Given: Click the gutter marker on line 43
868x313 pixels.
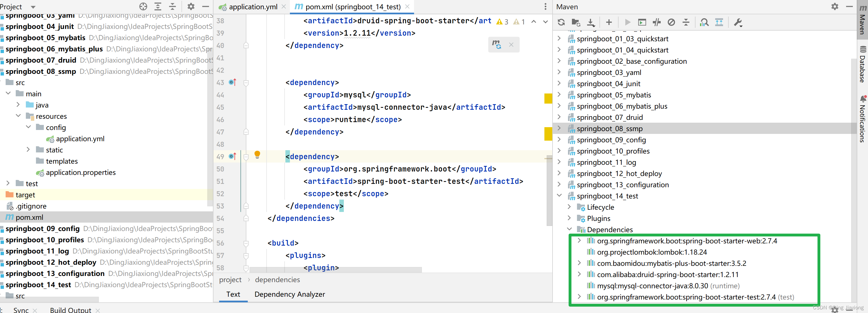Looking at the screenshot, I should [233, 82].
